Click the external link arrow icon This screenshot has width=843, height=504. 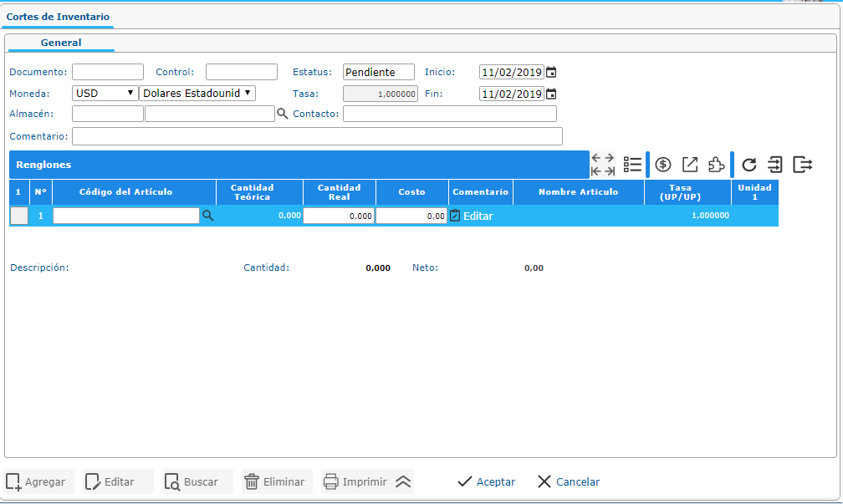(x=690, y=165)
